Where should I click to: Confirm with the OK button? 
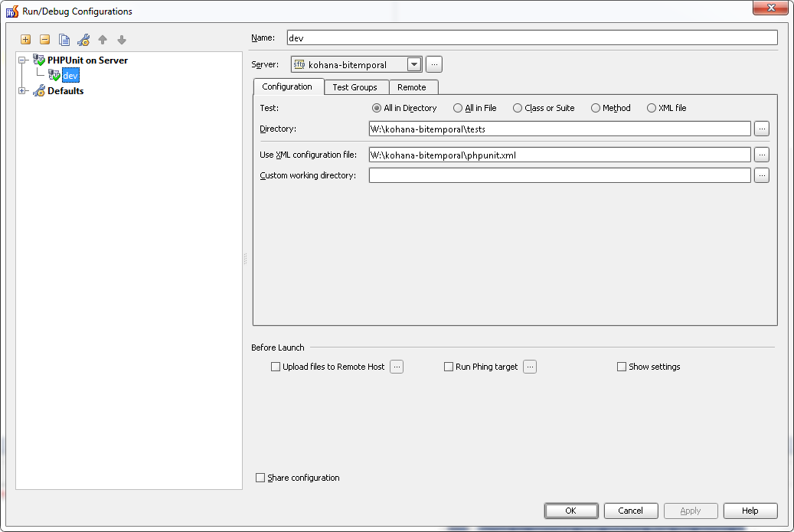tap(570, 511)
